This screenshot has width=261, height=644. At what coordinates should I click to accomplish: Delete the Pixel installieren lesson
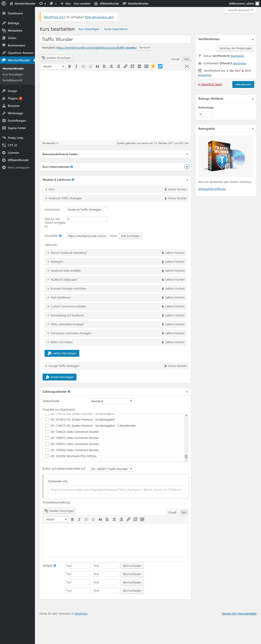click(x=173, y=298)
